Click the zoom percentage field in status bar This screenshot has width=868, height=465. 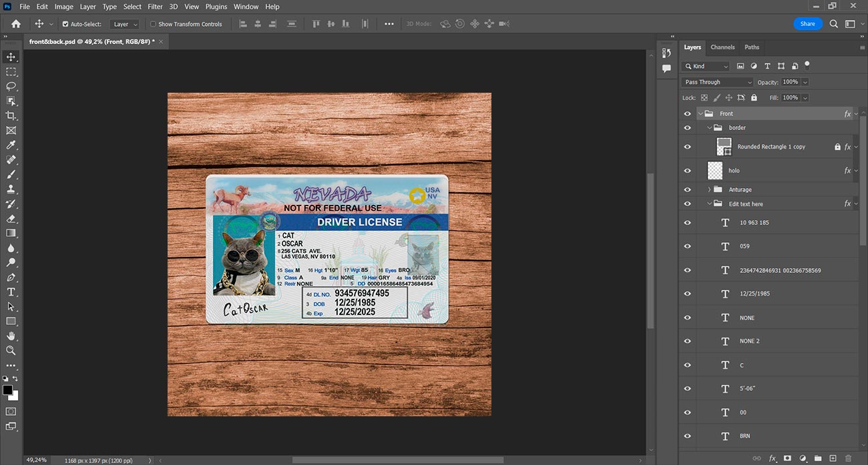(37, 460)
